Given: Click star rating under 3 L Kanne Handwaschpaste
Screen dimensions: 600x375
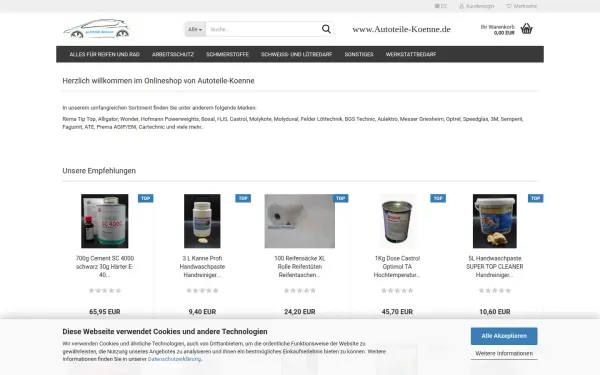Looking at the screenshot, I should pos(202,290).
